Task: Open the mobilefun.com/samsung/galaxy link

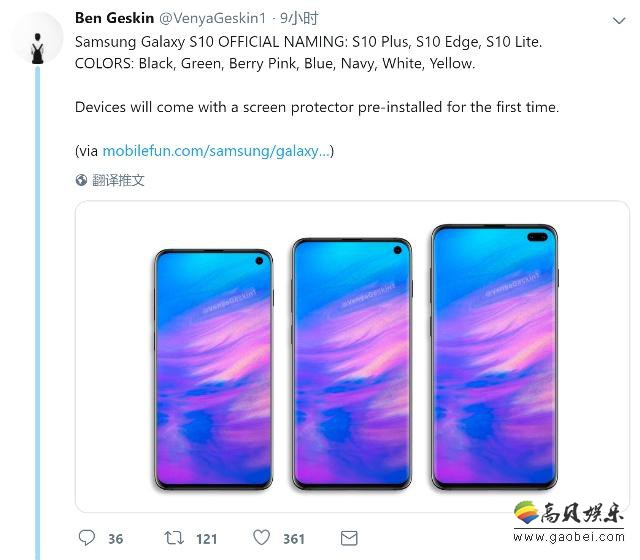Action: click(216, 151)
